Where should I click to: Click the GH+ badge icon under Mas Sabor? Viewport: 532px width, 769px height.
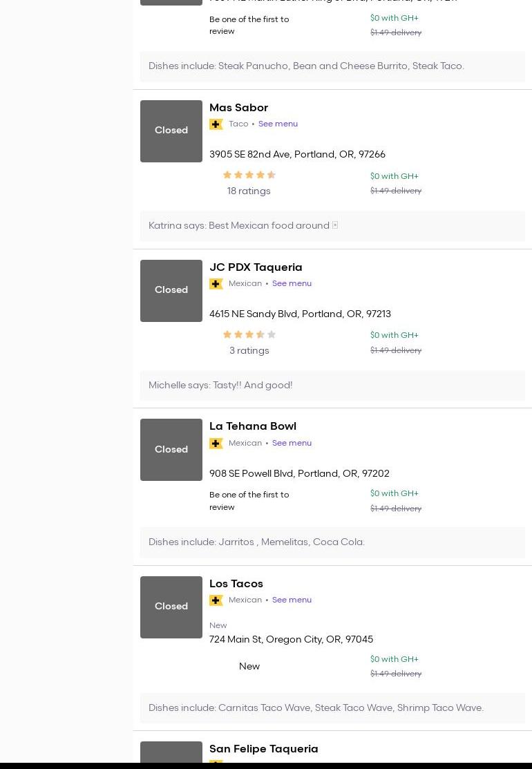click(216, 124)
